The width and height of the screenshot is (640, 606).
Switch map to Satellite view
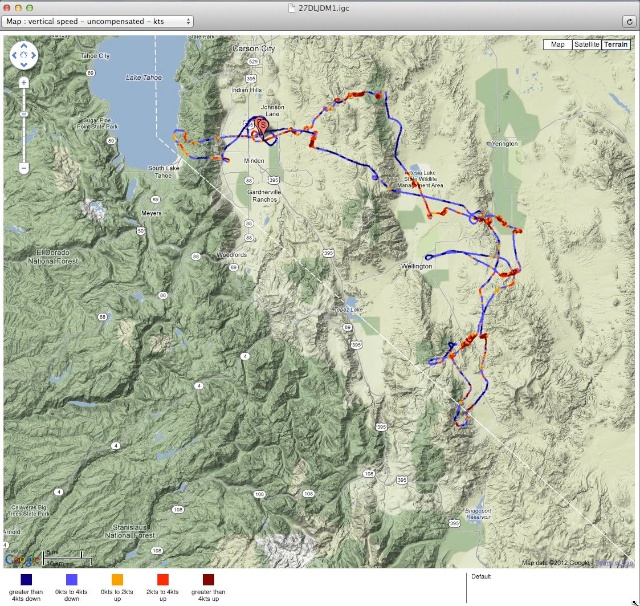click(586, 44)
